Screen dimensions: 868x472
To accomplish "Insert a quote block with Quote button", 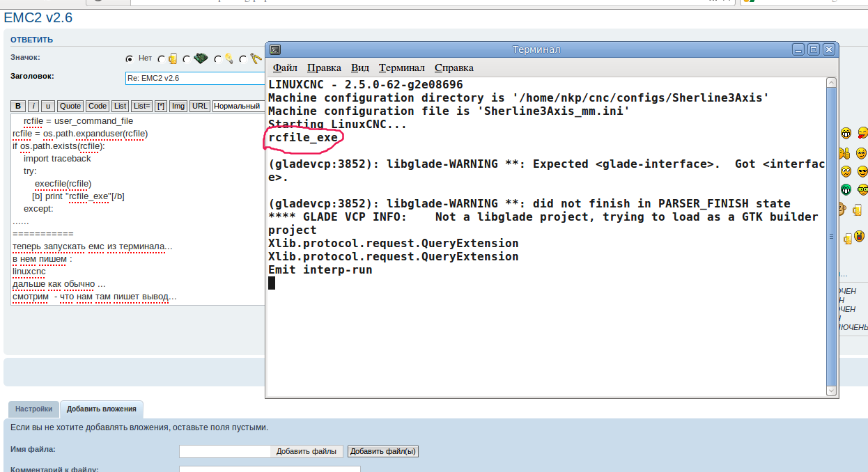I will tap(70, 106).
